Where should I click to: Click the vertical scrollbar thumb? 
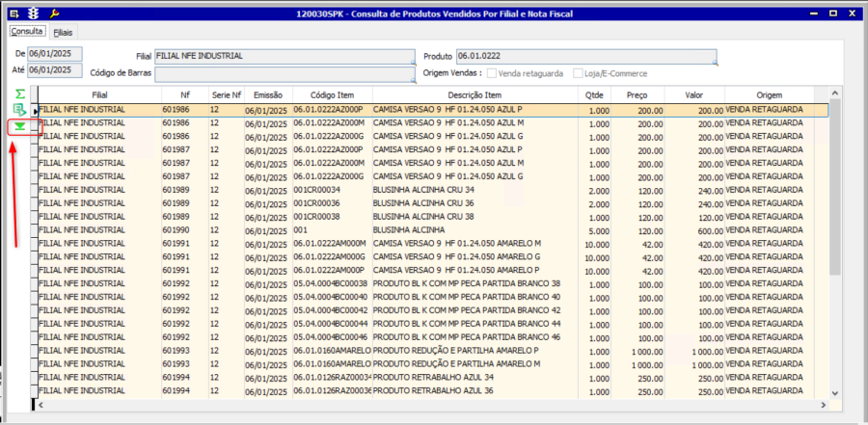[x=836, y=186]
